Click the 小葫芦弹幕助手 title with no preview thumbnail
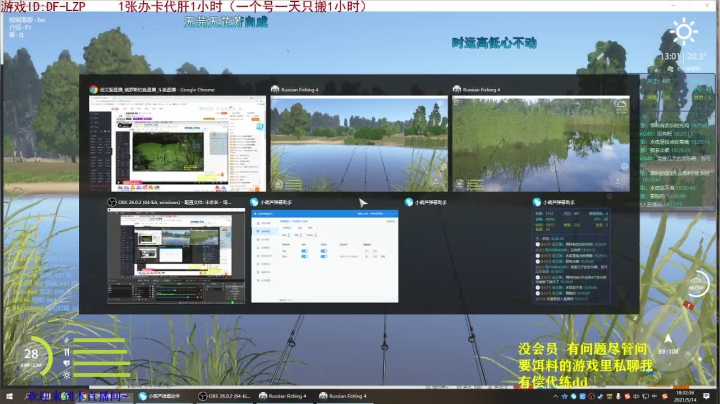720x404 pixels. coord(431,202)
